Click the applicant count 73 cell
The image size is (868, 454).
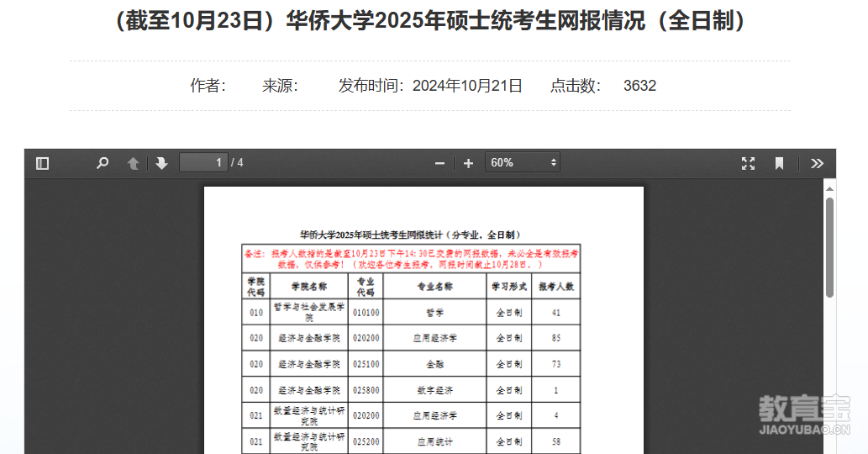pos(555,364)
